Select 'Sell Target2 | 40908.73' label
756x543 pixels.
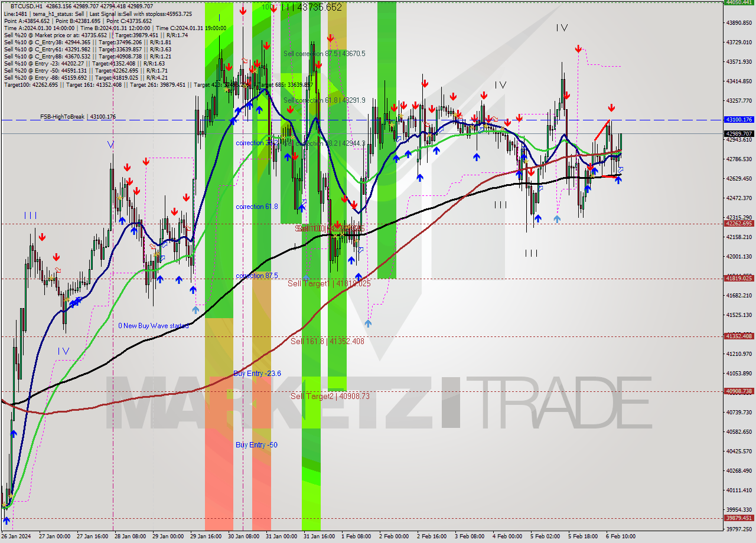[x=330, y=396]
